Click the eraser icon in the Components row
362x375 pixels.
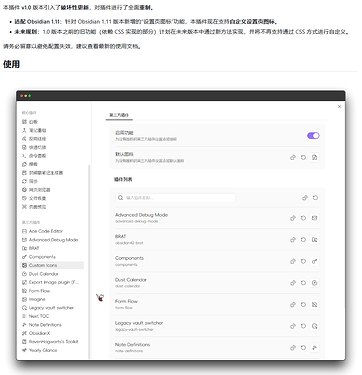tap(293, 261)
